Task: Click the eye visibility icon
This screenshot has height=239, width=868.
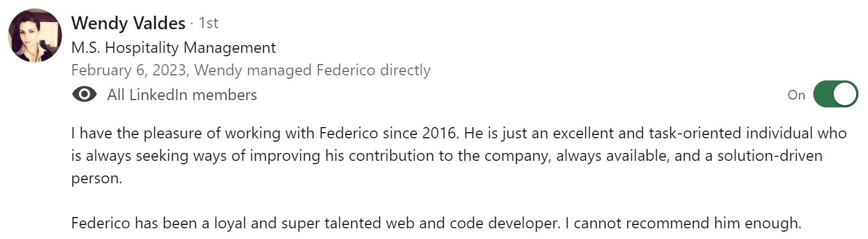Action: pos(84,95)
